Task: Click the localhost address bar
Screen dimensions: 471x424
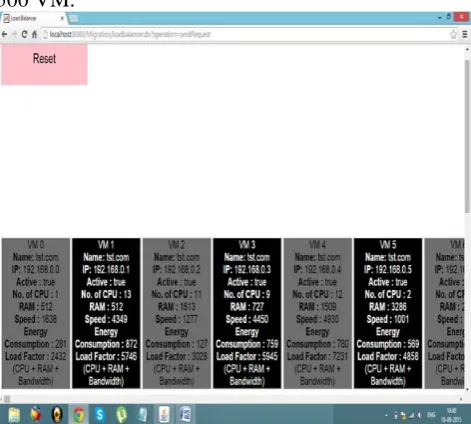Action: pyautogui.click(x=246, y=34)
